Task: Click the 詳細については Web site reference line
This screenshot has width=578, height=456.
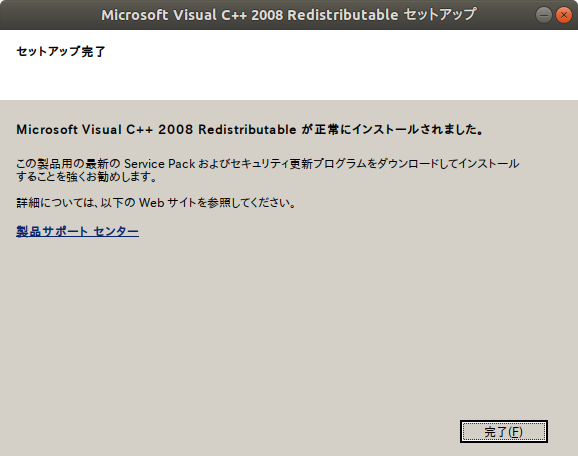Action: pos(156,203)
